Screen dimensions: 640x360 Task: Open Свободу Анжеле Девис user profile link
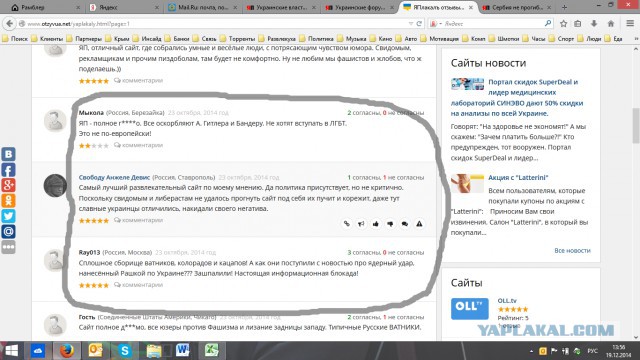click(x=114, y=177)
